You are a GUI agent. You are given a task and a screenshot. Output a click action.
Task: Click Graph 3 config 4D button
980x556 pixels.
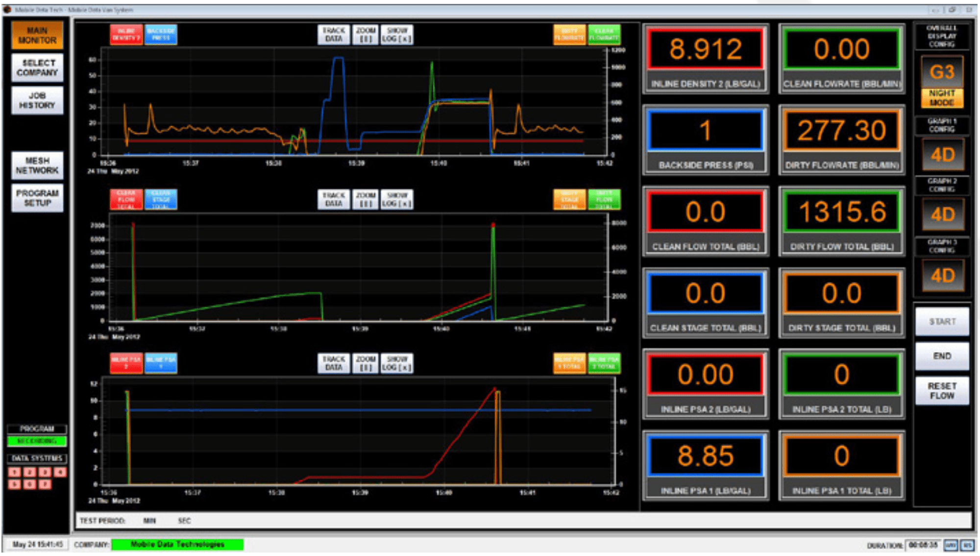pyautogui.click(x=943, y=275)
